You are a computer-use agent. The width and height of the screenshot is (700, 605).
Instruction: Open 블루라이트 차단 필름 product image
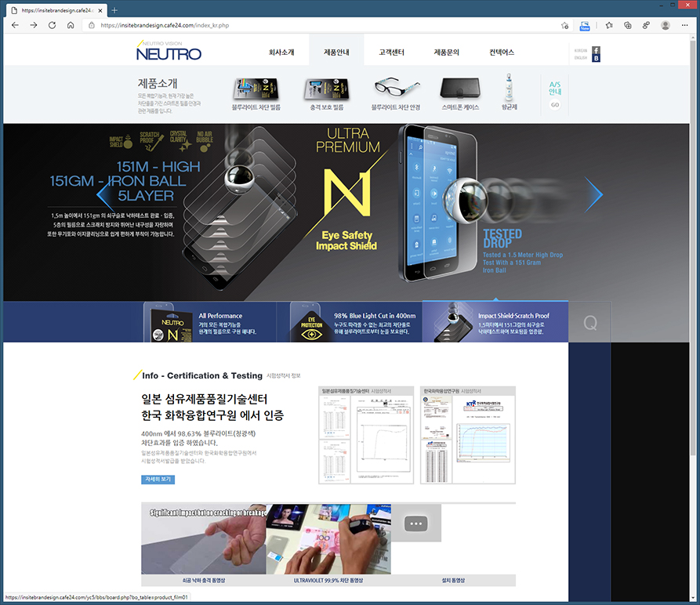pyautogui.click(x=256, y=89)
